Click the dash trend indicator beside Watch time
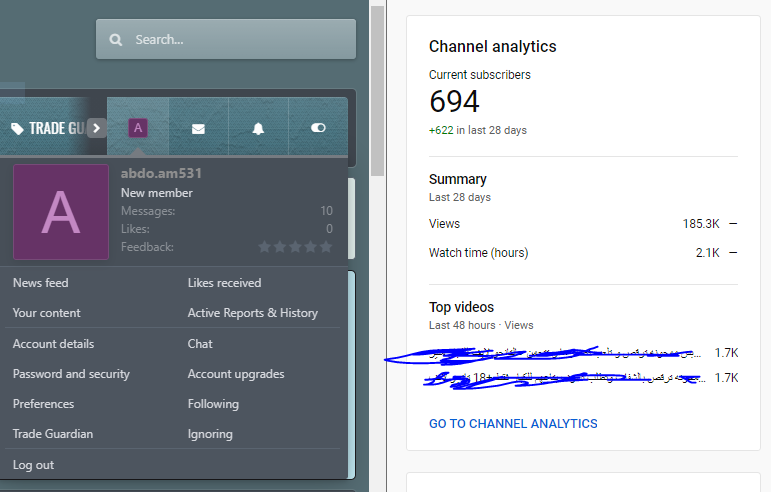This screenshot has width=771, height=492. click(x=733, y=253)
